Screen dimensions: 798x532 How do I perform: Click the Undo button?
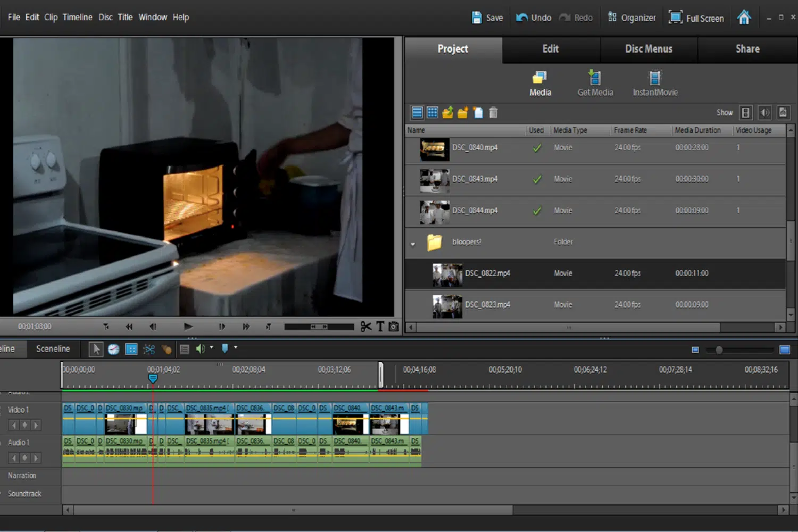[x=534, y=18]
